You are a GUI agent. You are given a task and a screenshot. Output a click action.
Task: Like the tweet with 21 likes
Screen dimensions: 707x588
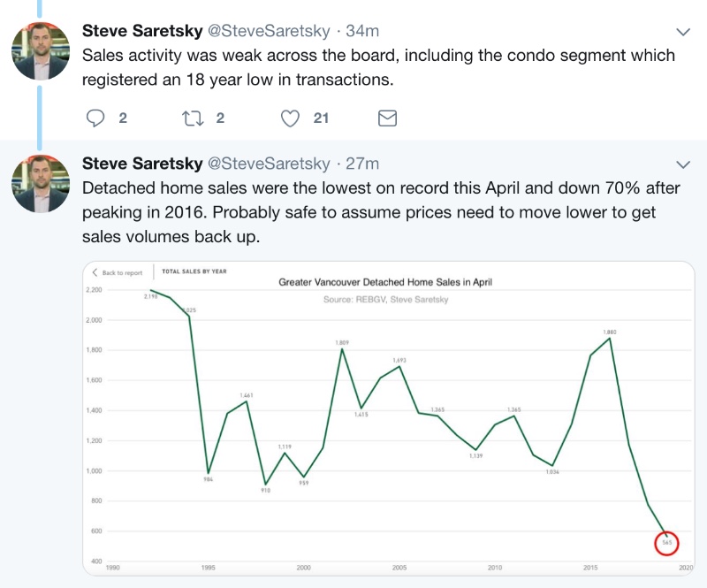(x=290, y=118)
